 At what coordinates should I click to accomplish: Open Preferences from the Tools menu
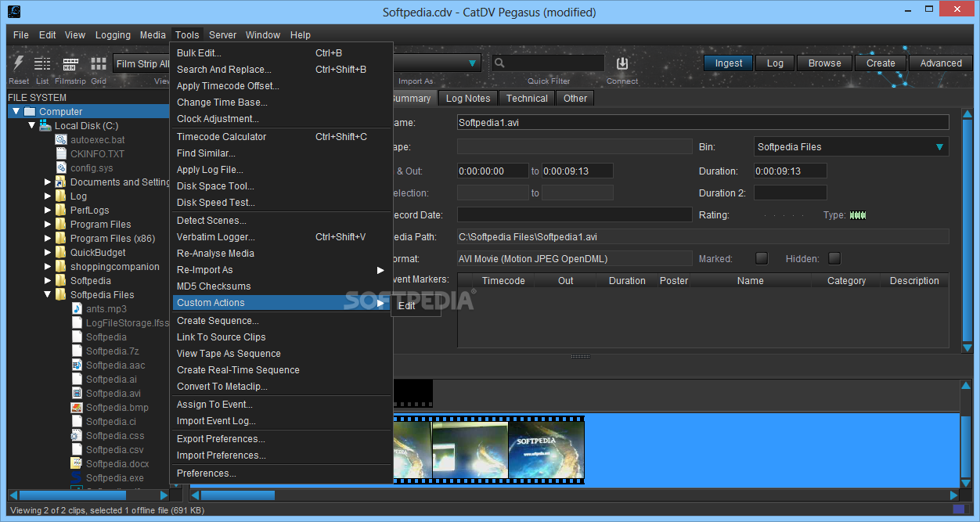click(x=281, y=473)
